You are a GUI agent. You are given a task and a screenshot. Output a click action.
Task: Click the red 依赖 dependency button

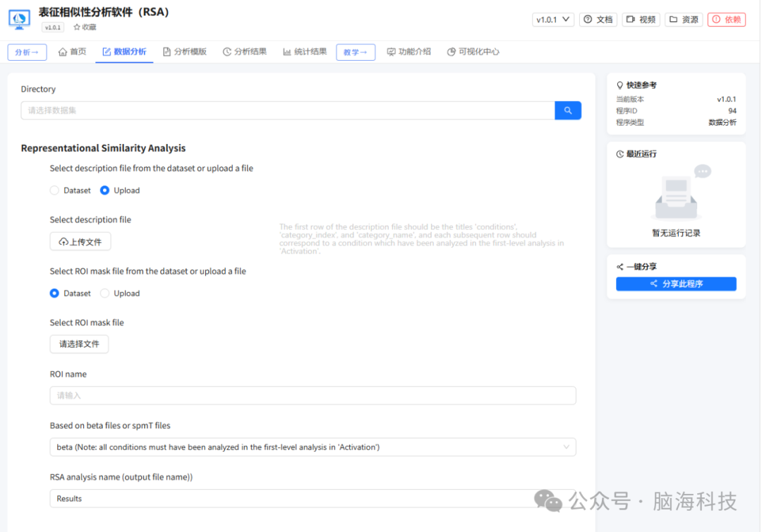(x=727, y=20)
